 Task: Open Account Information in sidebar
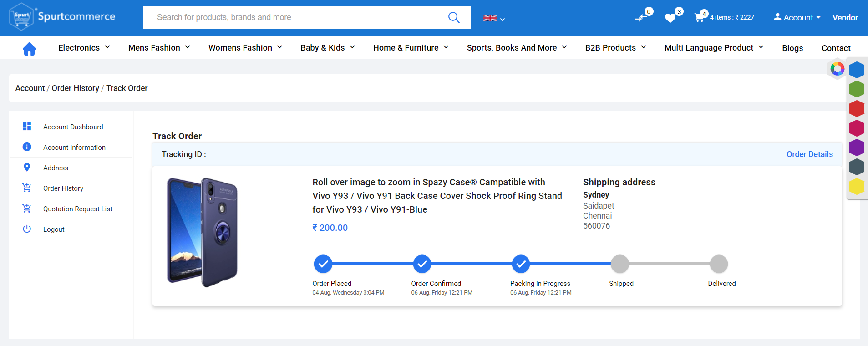pos(74,147)
